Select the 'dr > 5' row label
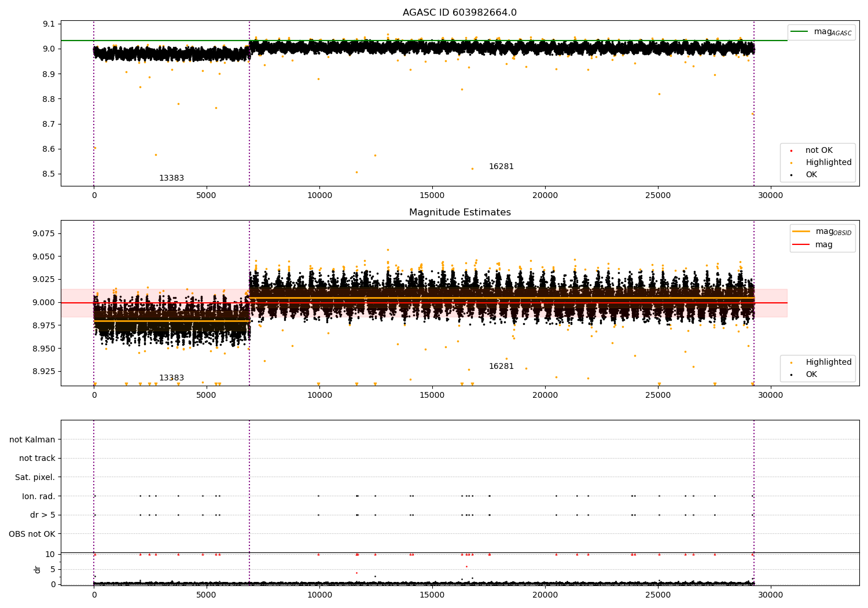This screenshot has width=868, height=608. [x=43, y=515]
